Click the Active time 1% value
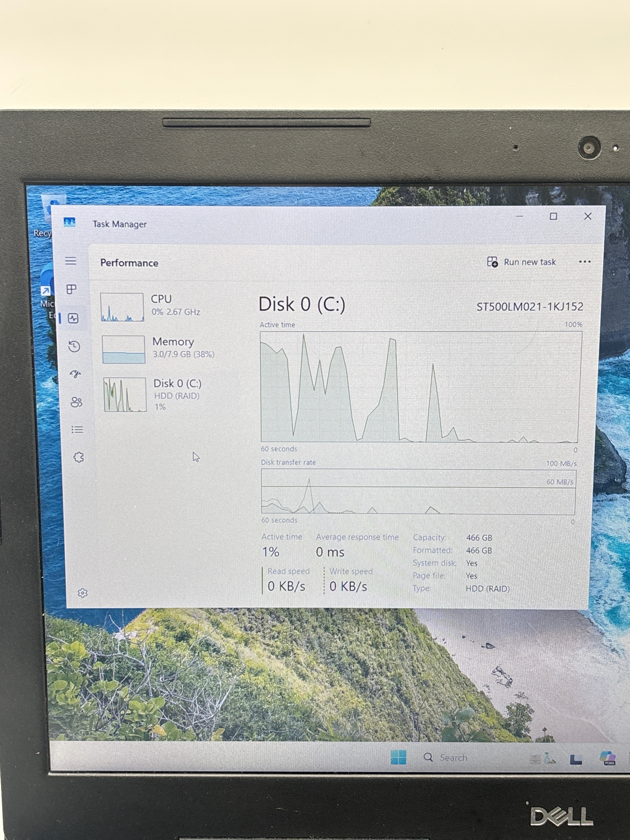Image resolution: width=630 pixels, height=840 pixels. pos(271,552)
